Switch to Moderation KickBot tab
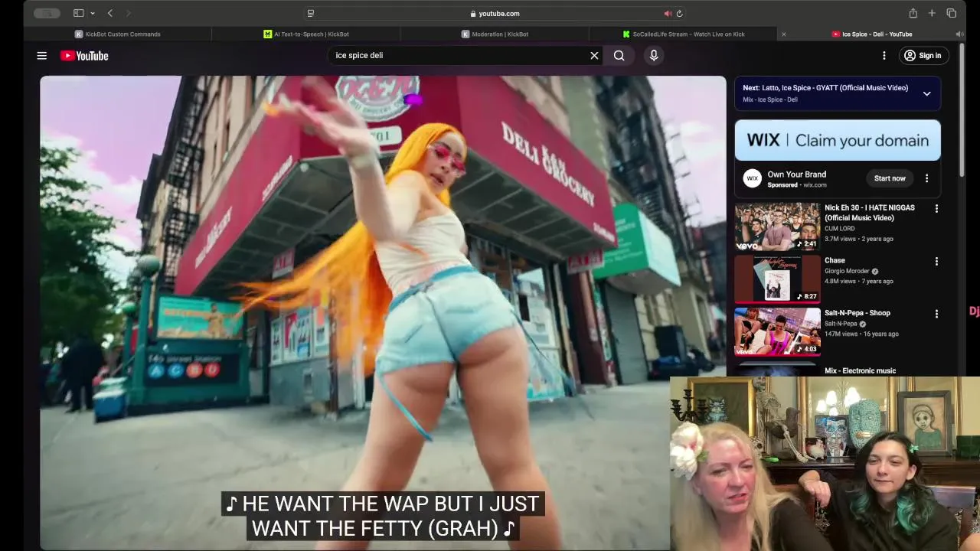Image resolution: width=980 pixels, height=551 pixels. point(495,34)
